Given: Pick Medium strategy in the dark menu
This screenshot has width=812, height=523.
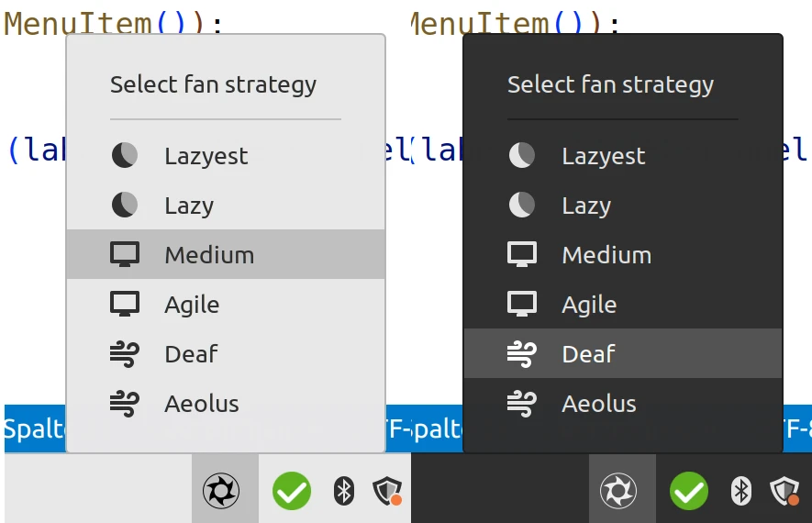Looking at the screenshot, I should (623, 254).
